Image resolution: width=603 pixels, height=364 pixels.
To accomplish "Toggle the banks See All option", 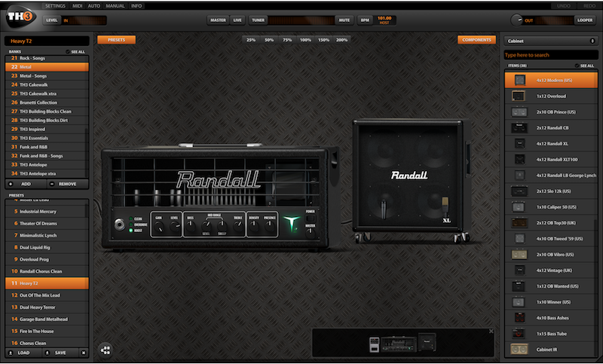I will (x=75, y=51).
